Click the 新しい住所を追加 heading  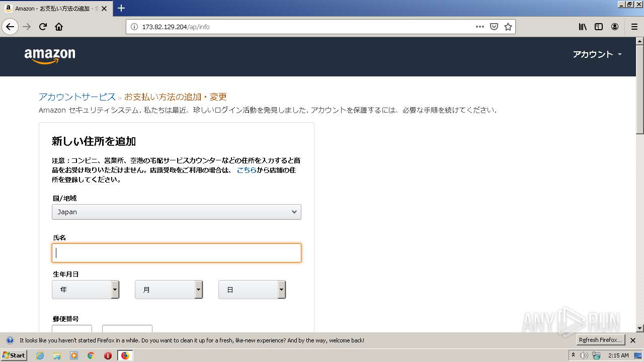pos(94,141)
